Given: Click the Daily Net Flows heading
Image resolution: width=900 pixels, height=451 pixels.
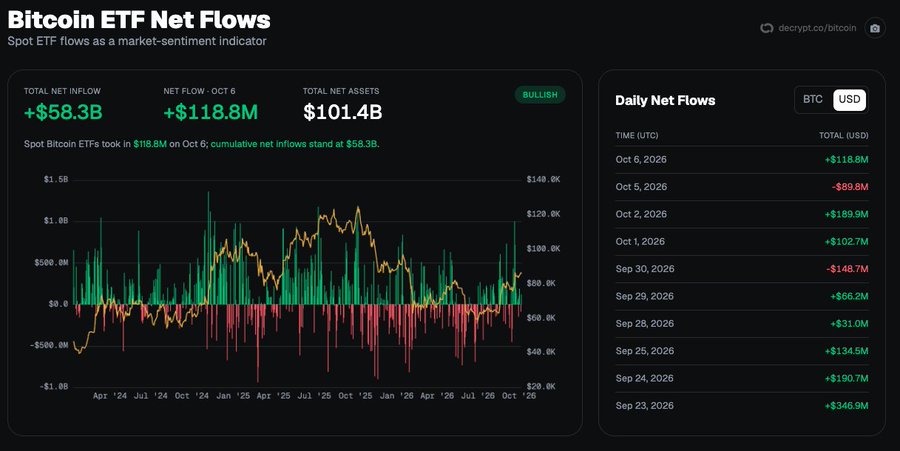Looking at the screenshot, I should point(665,100).
